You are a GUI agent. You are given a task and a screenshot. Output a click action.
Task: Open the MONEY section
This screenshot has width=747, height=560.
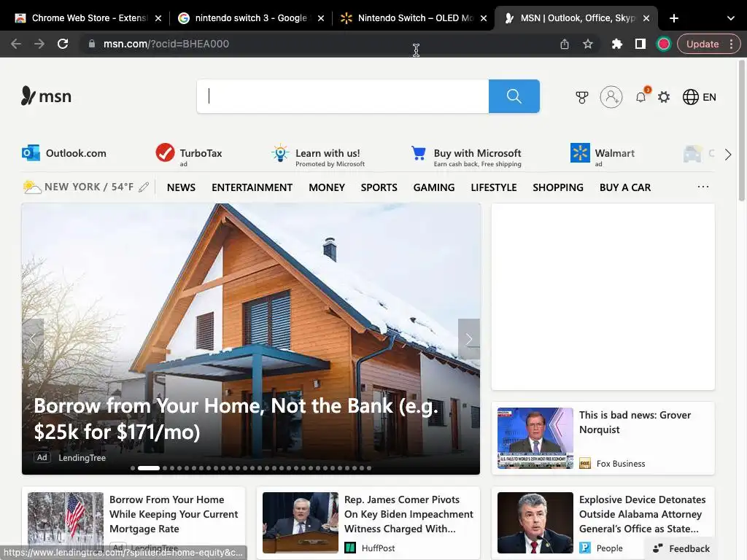coord(327,187)
